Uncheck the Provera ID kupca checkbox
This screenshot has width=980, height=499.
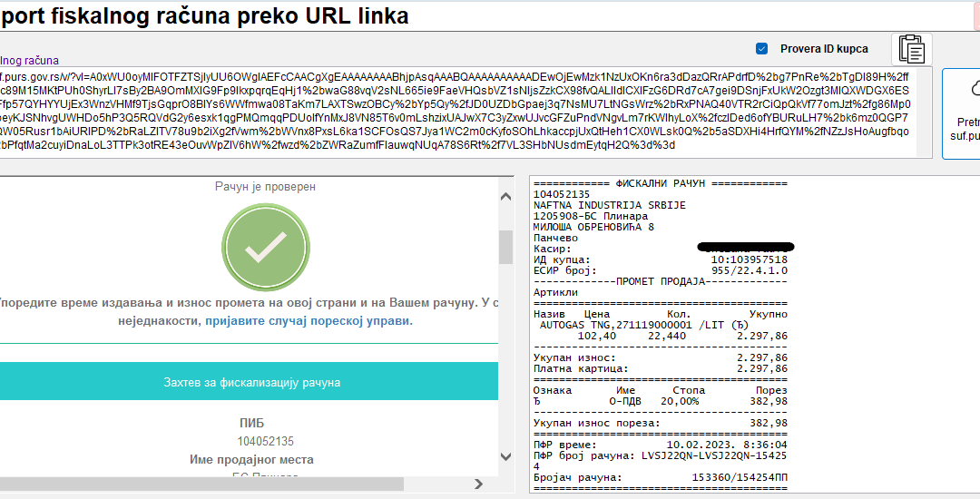click(761, 49)
